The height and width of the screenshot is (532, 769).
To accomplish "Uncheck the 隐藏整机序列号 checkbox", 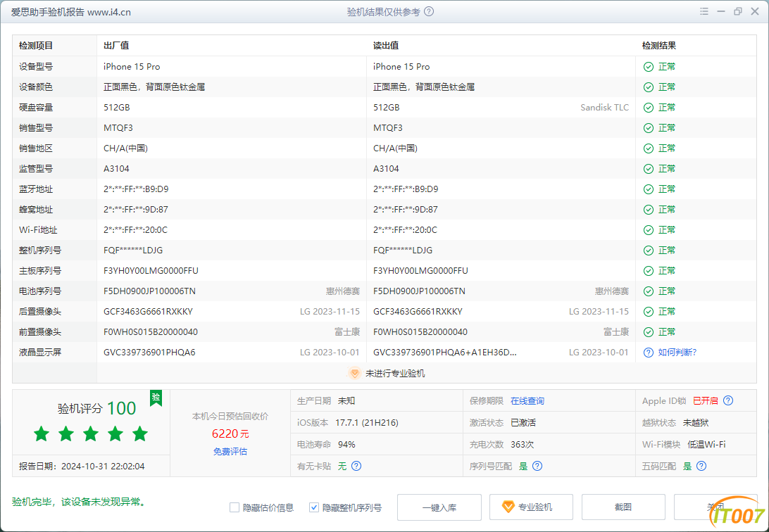I will point(314,507).
